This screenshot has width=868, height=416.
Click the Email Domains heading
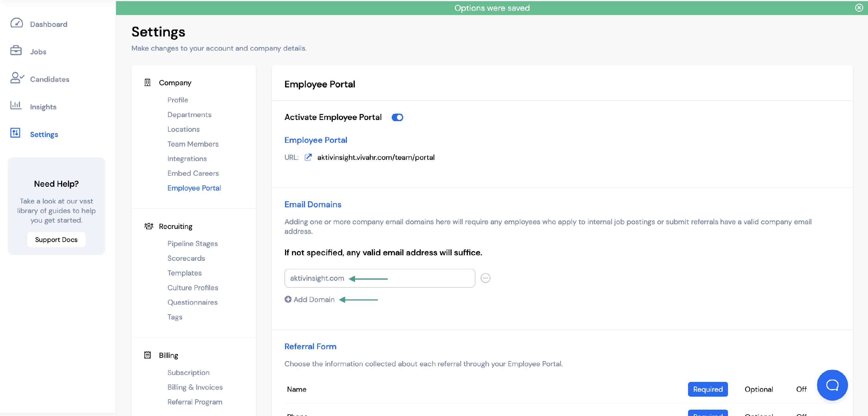tap(313, 204)
